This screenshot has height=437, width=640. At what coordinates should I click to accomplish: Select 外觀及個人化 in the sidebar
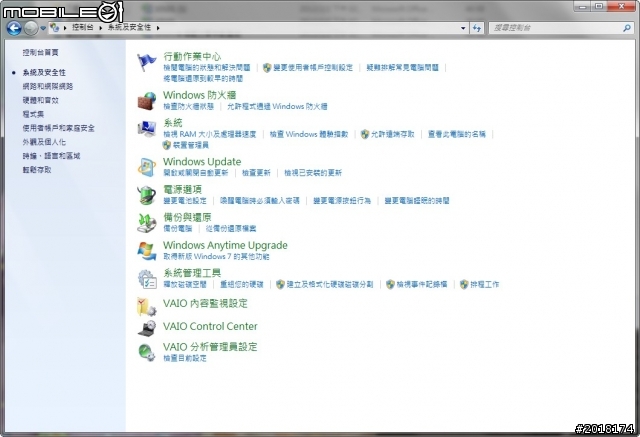pos(44,142)
